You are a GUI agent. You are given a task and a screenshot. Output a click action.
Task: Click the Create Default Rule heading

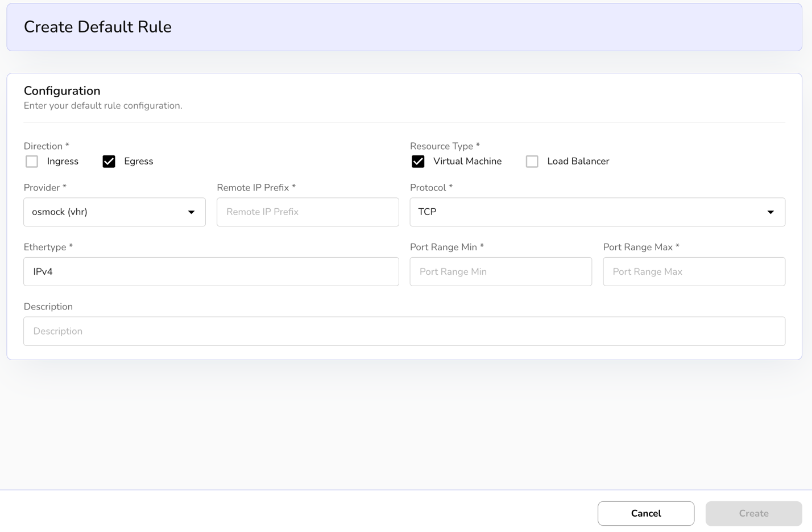pos(98,27)
